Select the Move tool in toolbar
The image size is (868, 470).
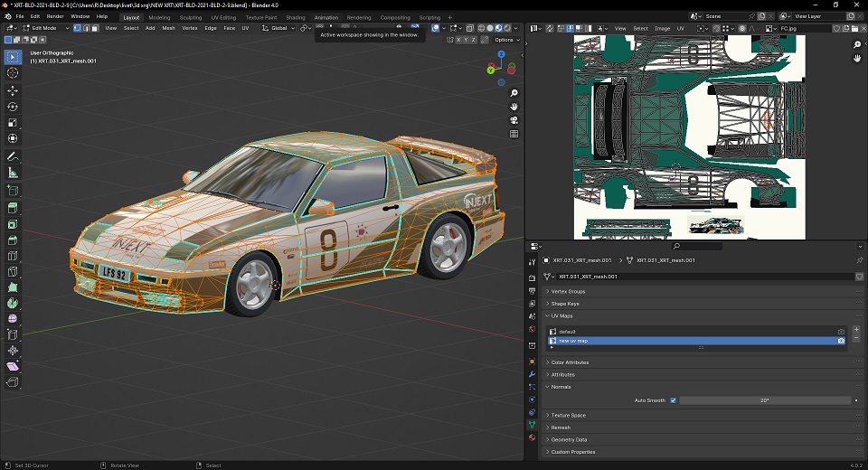[13, 90]
